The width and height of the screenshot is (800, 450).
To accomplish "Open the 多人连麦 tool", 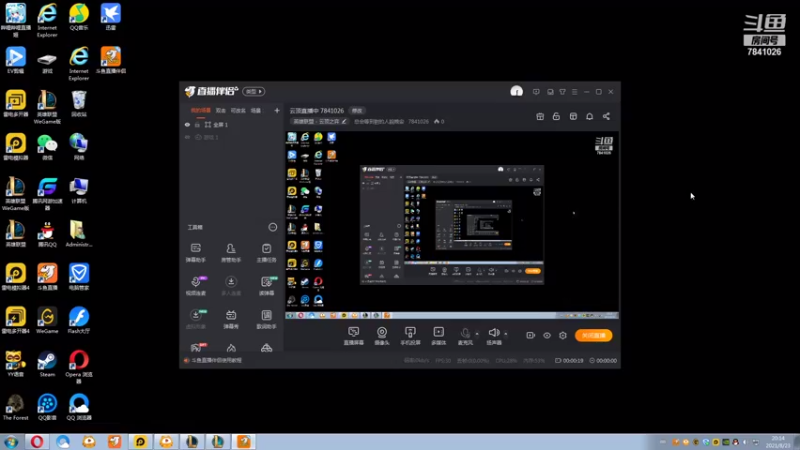I will click(231, 286).
